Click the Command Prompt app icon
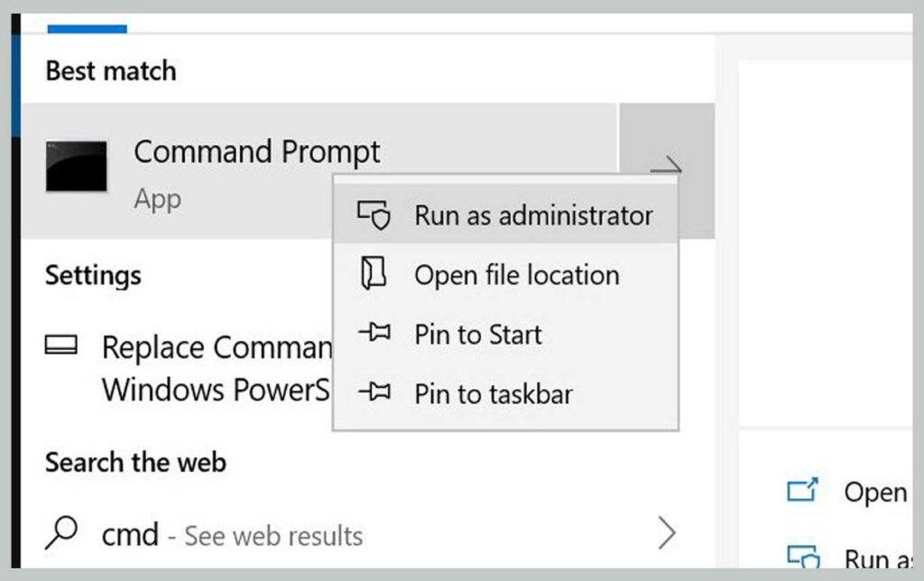924x581 pixels. click(77, 167)
